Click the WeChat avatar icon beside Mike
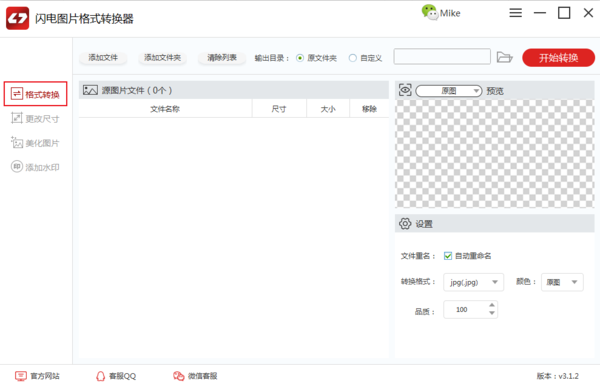The height and width of the screenshot is (389, 600). pos(430,12)
